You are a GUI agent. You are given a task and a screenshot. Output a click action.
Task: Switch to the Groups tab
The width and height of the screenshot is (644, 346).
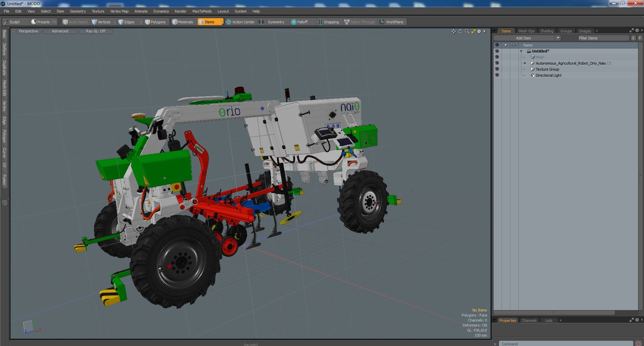(566, 31)
